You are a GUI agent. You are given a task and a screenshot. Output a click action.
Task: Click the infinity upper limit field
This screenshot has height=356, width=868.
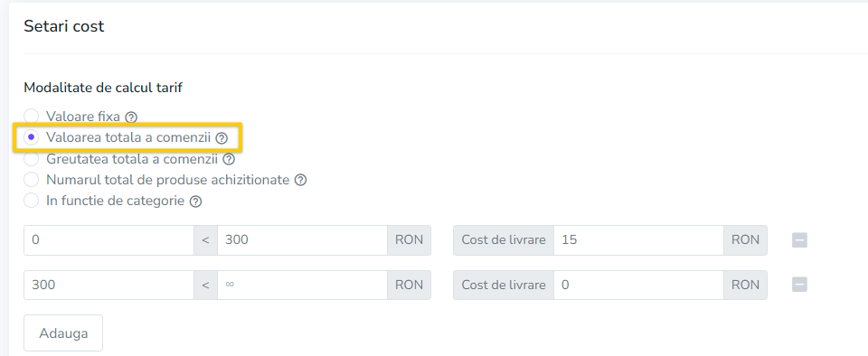(302, 285)
